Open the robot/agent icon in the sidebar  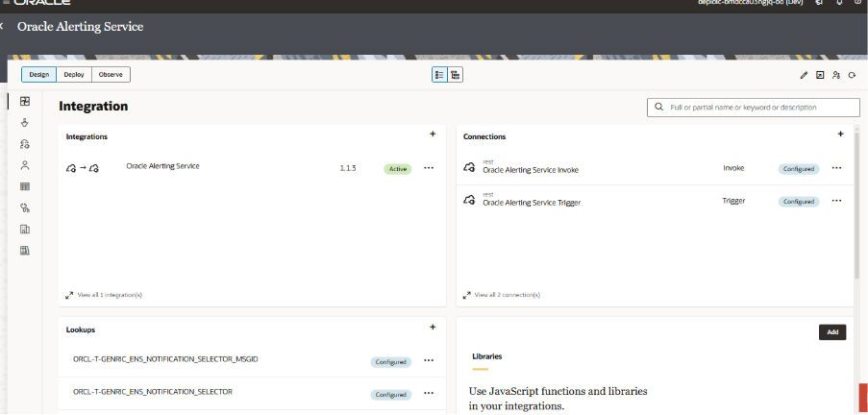24,144
